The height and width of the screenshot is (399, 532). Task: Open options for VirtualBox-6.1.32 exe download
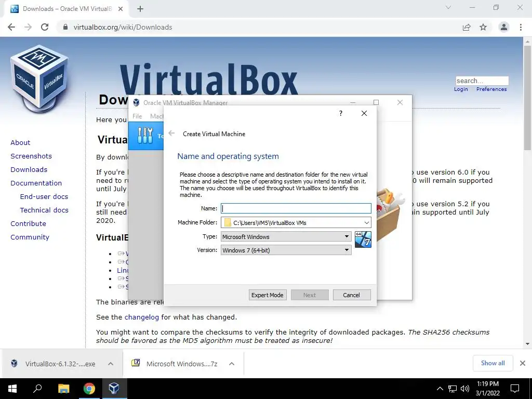point(111,364)
